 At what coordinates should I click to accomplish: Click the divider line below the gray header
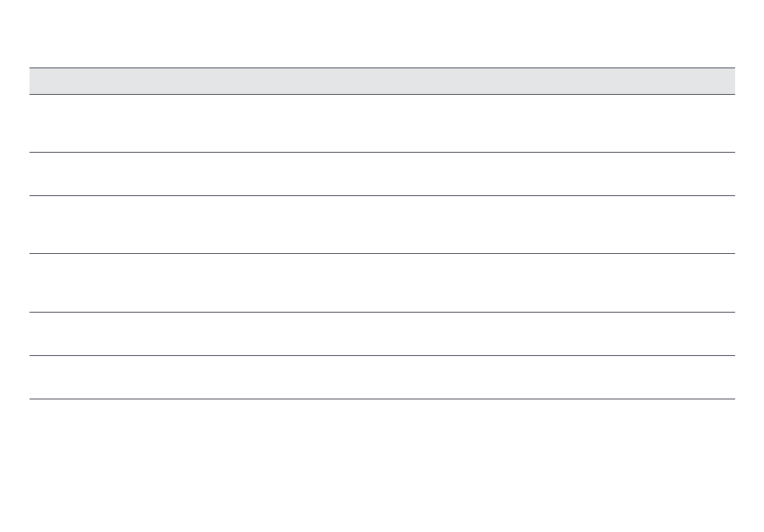tap(382, 95)
